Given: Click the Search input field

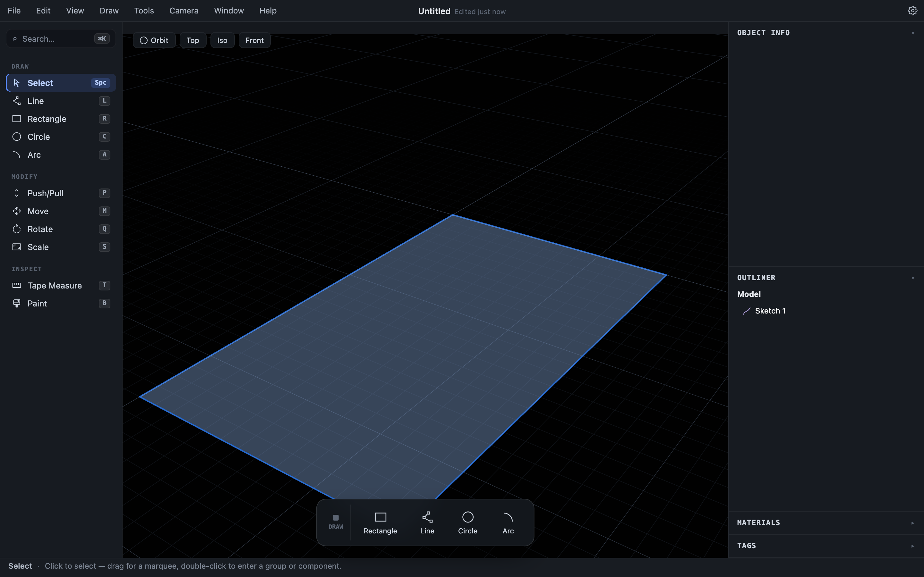Looking at the screenshot, I should (61, 38).
